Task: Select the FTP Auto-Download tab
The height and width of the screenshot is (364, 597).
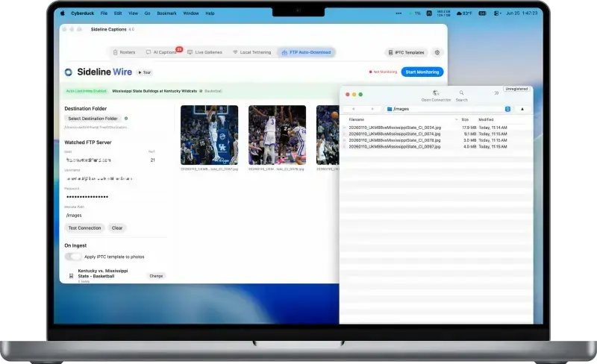Action: pos(306,52)
